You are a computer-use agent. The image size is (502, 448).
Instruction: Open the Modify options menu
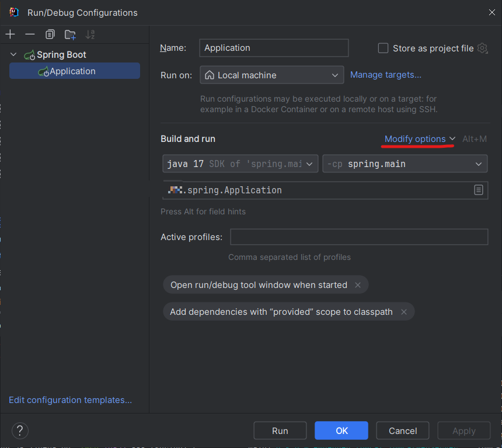point(419,139)
